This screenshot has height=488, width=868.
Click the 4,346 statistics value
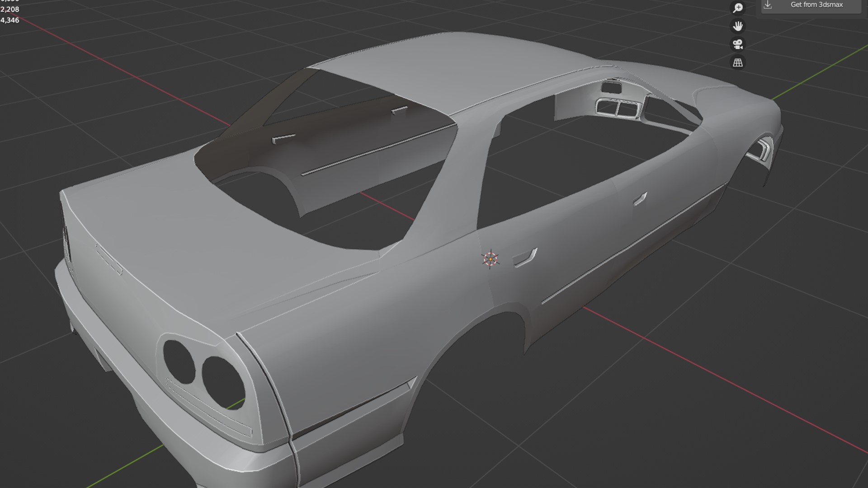click(x=10, y=20)
